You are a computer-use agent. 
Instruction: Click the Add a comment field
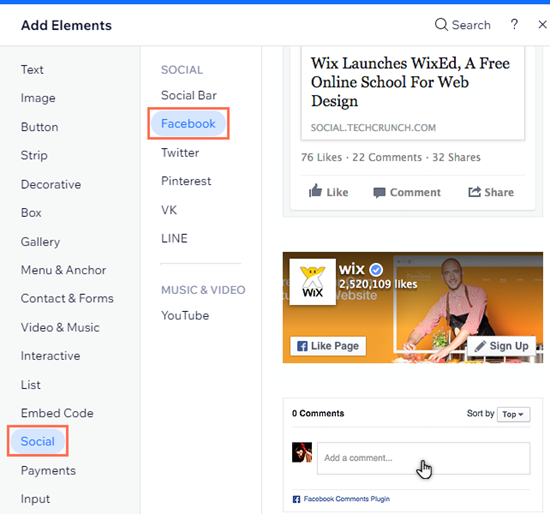tap(423, 458)
